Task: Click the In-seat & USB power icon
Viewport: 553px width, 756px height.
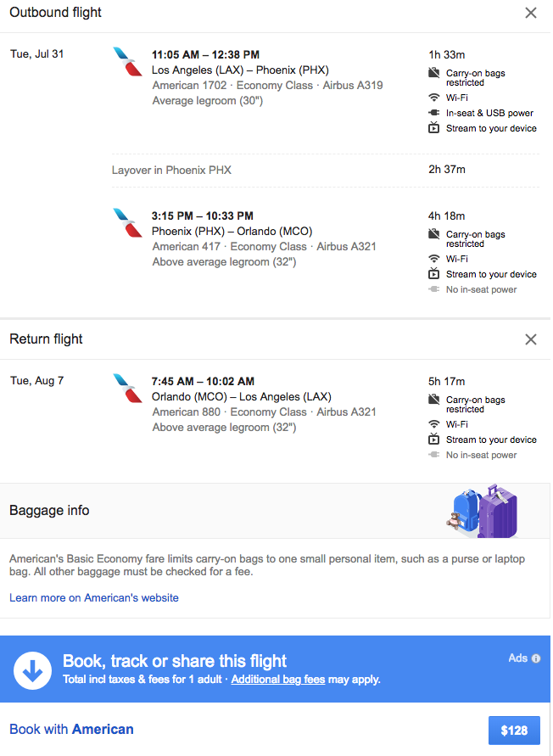Action: [x=434, y=113]
